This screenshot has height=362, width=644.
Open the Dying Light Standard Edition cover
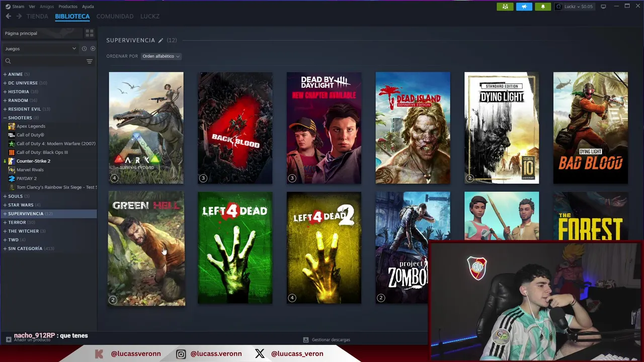(x=502, y=128)
